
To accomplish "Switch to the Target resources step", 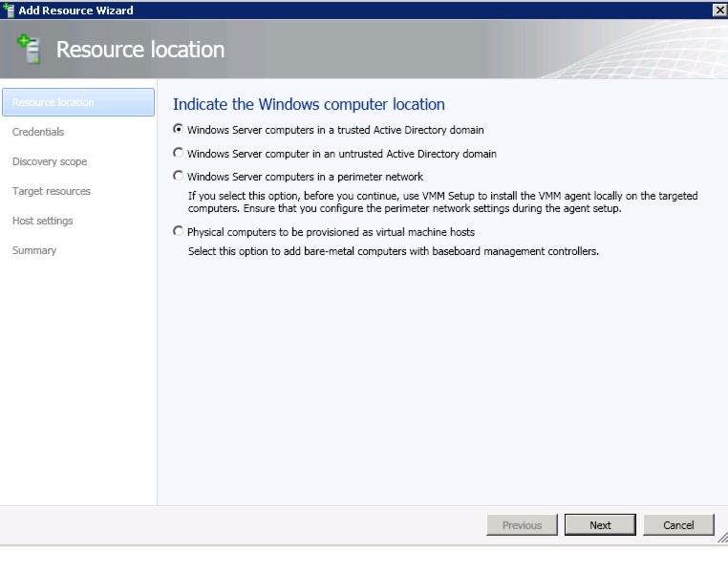I will 52,191.
